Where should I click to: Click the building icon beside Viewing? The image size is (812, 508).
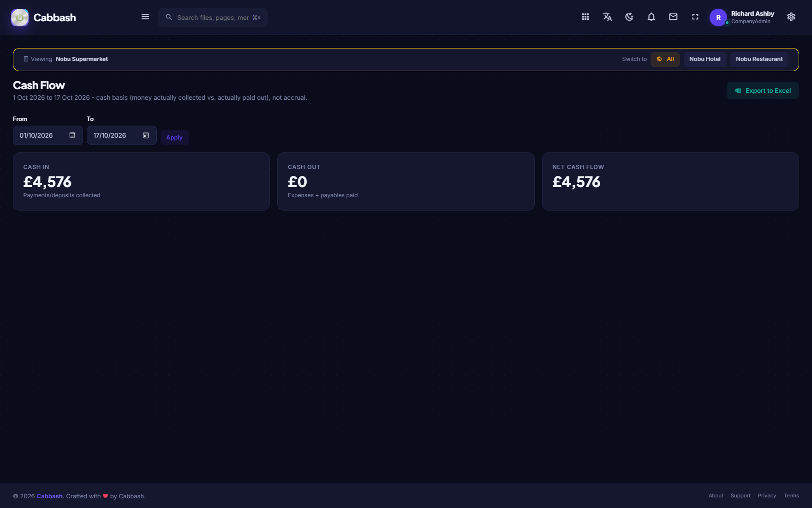point(26,59)
